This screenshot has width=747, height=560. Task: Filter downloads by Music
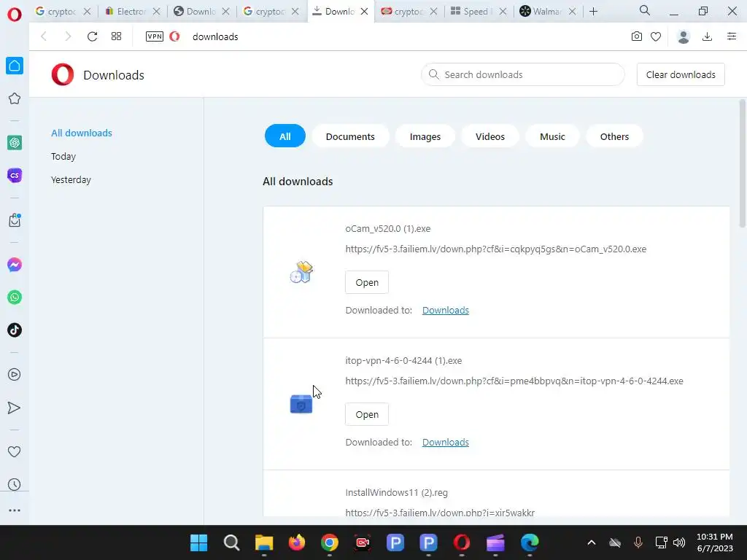click(x=552, y=136)
